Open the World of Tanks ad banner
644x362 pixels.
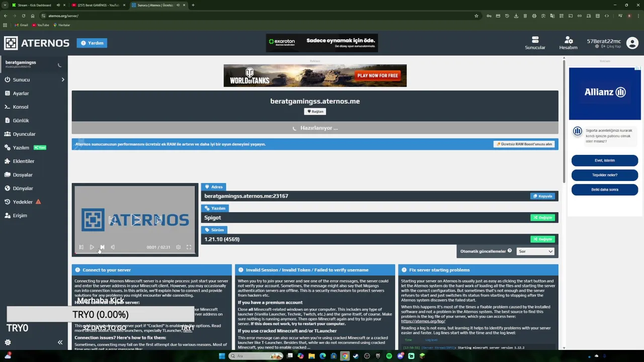(315, 75)
